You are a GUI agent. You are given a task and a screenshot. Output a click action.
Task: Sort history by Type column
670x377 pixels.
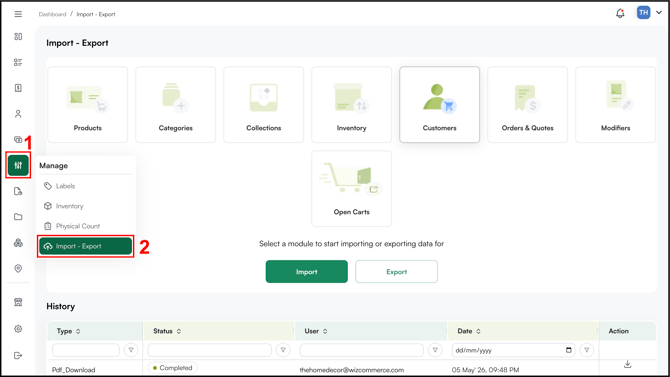[78, 331]
